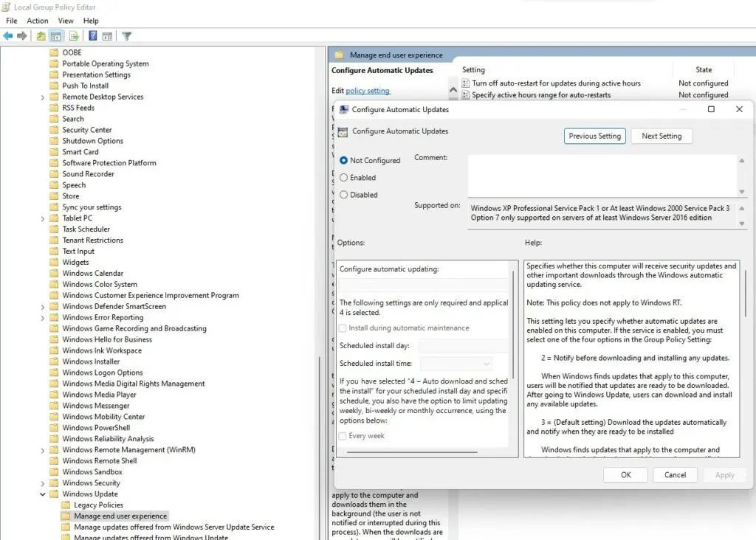Collapse the Windows Update tree node
Viewport: 756px width, 540px height.
tap(43, 494)
